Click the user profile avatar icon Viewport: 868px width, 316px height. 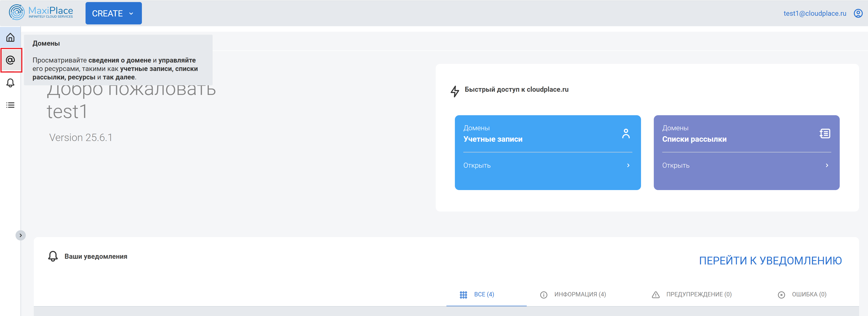pos(858,13)
